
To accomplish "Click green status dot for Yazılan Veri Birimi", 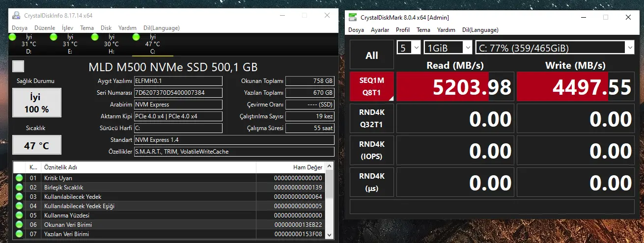I will pos(19,234).
